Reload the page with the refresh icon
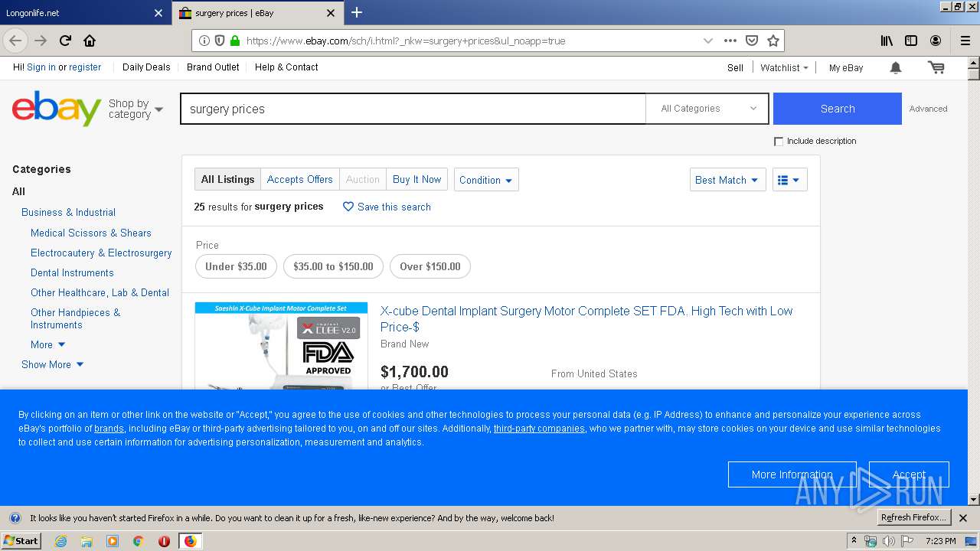980x551 pixels. coord(65,41)
